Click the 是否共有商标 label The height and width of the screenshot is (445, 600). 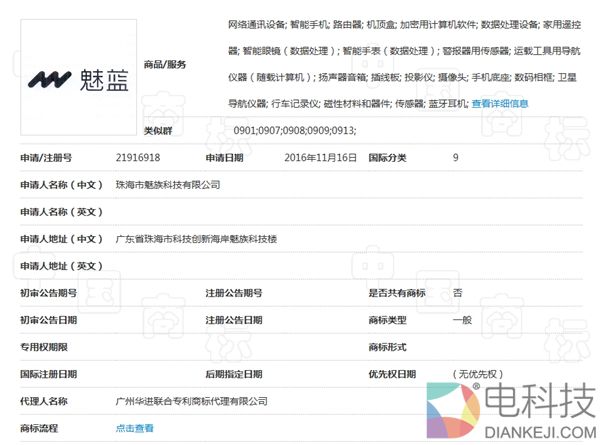[397, 293]
